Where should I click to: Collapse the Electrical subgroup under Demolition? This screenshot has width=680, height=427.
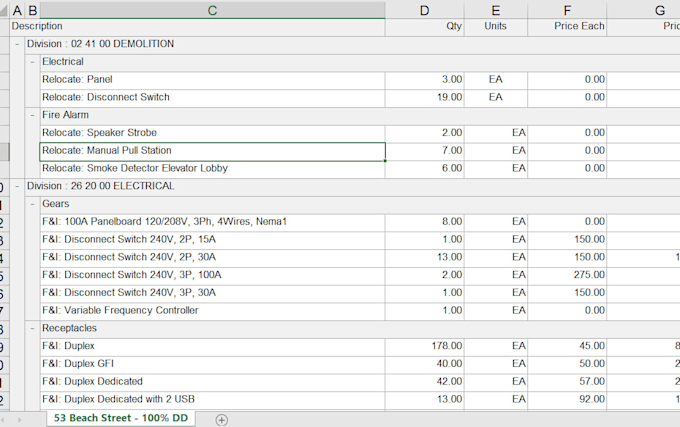pyautogui.click(x=32, y=62)
